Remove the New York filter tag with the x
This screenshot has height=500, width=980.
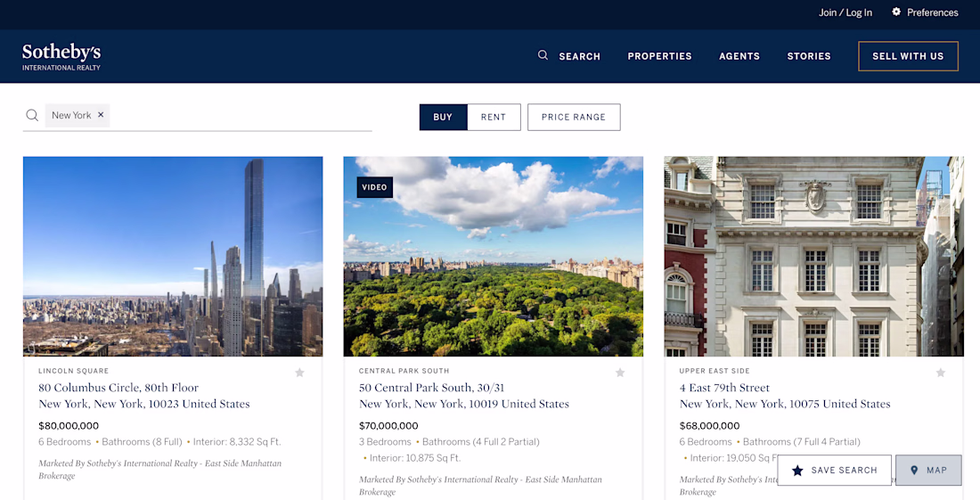tap(101, 115)
